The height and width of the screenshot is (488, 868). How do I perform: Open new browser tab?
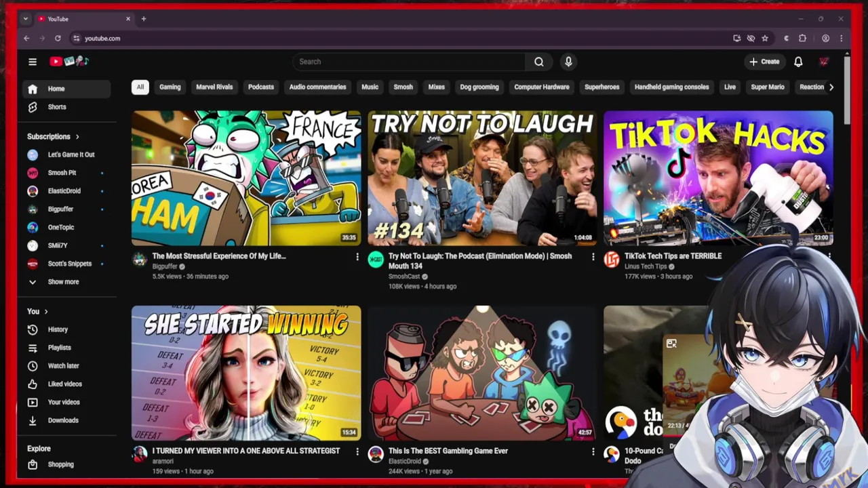(x=144, y=19)
